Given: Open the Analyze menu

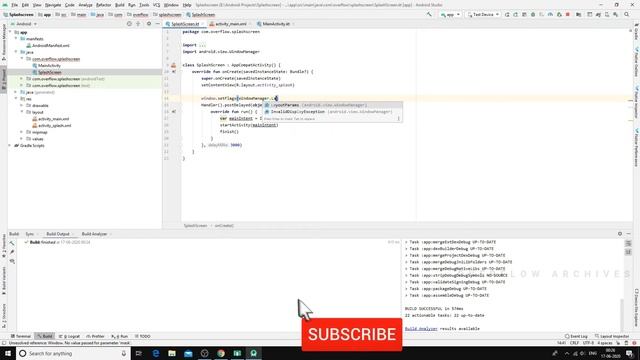Looking at the screenshot, I should click(x=85, y=5).
